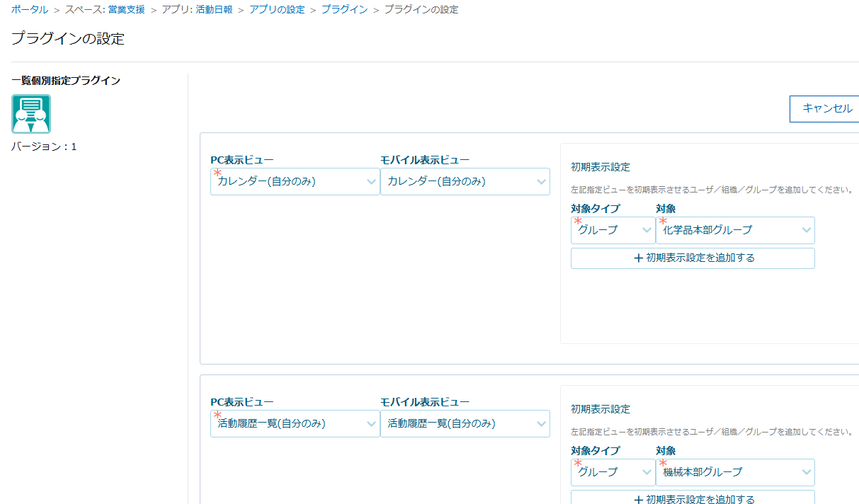Image resolution: width=859 pixels, height=504 pixels.
Task: Click plus icon on first 初期表示設定を追加する
Action: click(638, 258)
